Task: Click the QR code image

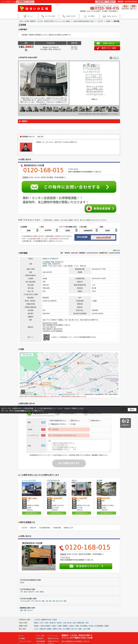Action: [46, 337]
